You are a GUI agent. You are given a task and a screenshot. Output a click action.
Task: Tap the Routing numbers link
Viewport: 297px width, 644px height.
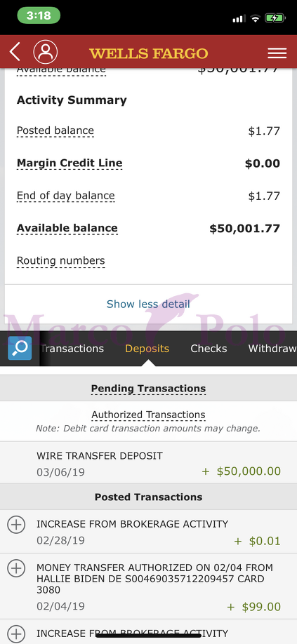61,261
